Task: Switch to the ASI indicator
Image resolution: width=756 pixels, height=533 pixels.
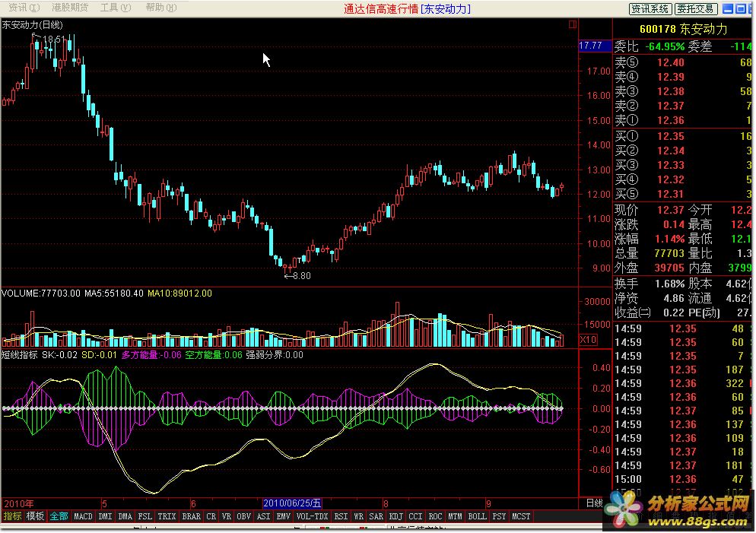Action: 263,516
